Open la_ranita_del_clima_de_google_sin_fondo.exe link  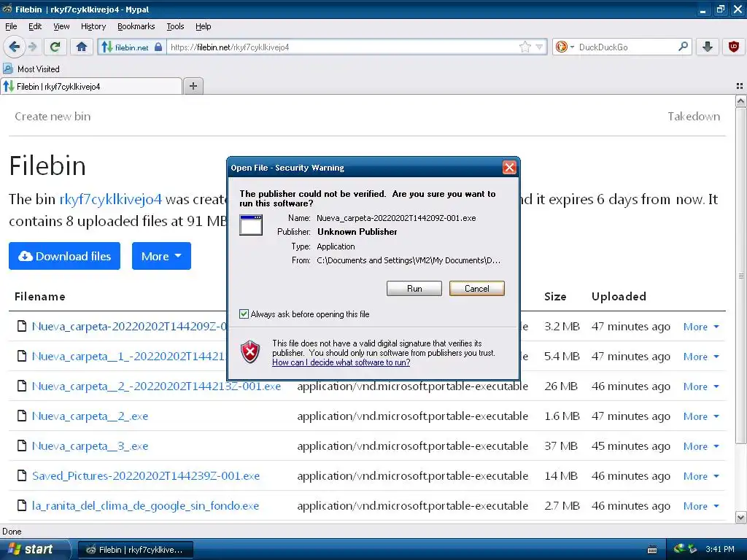[145, 506]
